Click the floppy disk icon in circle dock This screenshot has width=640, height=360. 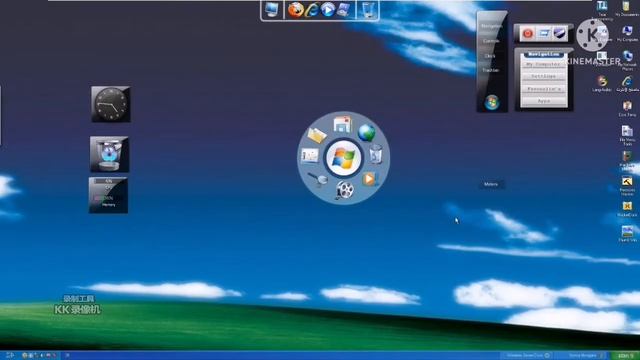(x=342, y=124)
